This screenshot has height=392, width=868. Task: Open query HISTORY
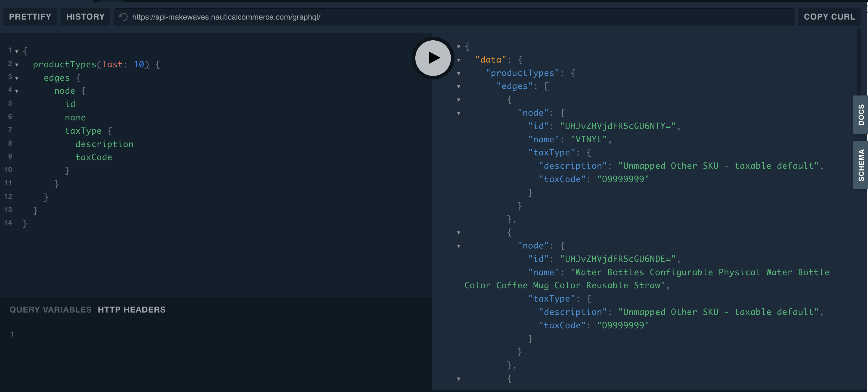click(85, 17)
